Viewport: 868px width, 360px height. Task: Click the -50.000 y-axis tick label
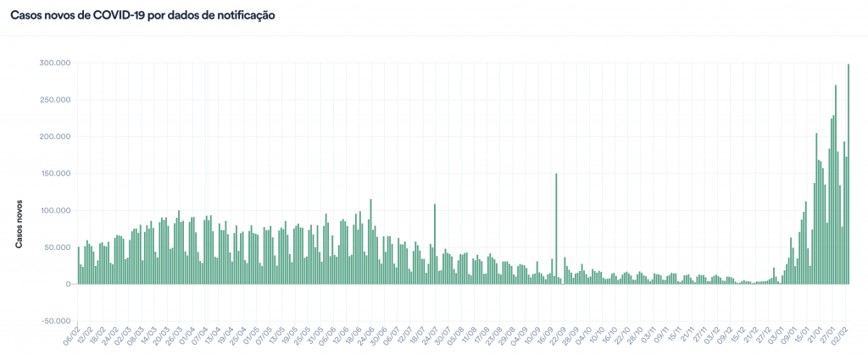click(55, 321)
